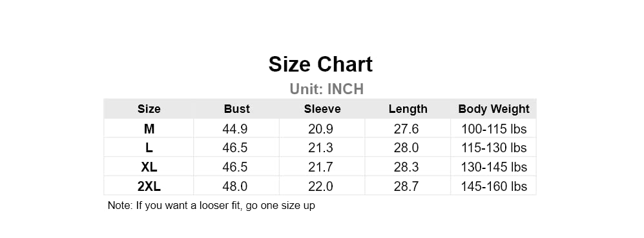Click the Length column header
The width and height of the screenshot is (644, 238).
point(408,109)
